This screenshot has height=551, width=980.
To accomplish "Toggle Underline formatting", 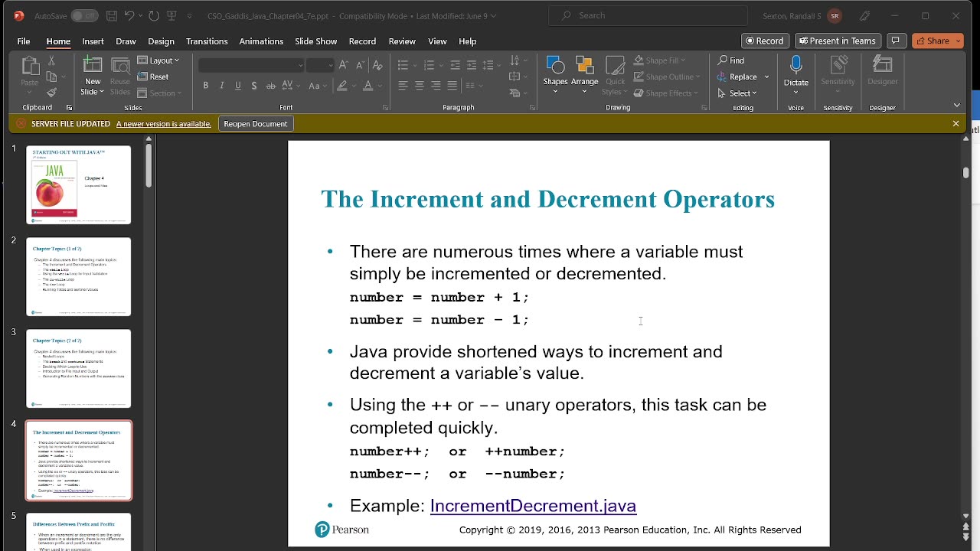I will [x=238, y=86].
